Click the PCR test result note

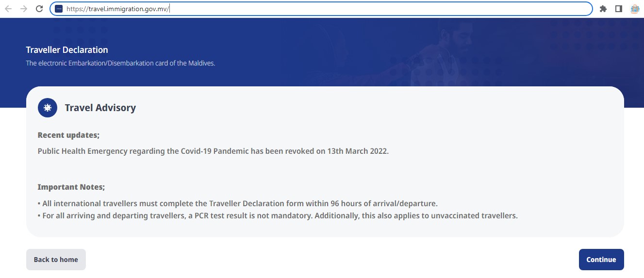tap(278, 215)
